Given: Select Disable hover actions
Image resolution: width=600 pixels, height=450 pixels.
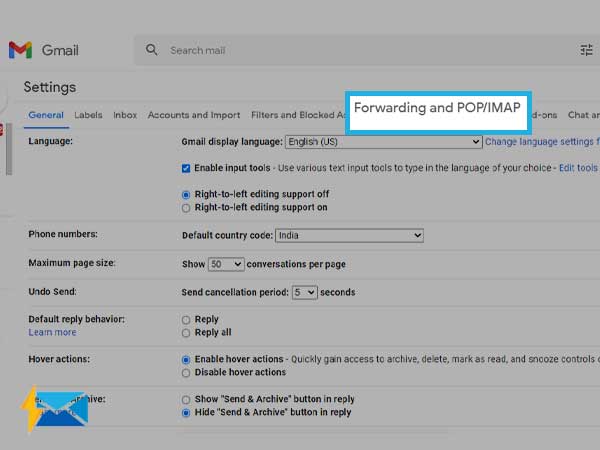Looking at the screenshot, I should click(x=186, y=373).
